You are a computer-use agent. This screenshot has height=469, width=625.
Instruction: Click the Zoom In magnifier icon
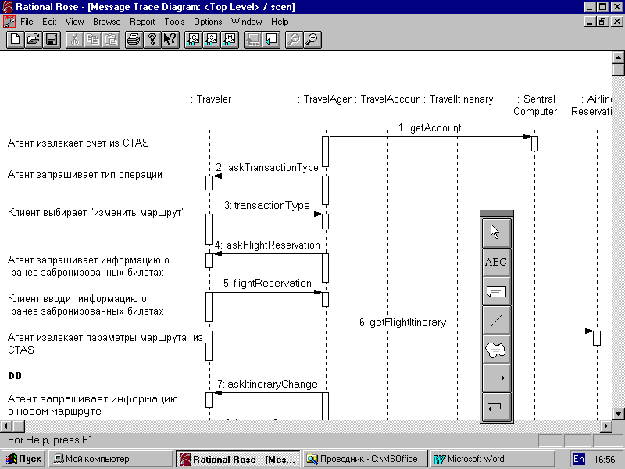click(295, 40)
